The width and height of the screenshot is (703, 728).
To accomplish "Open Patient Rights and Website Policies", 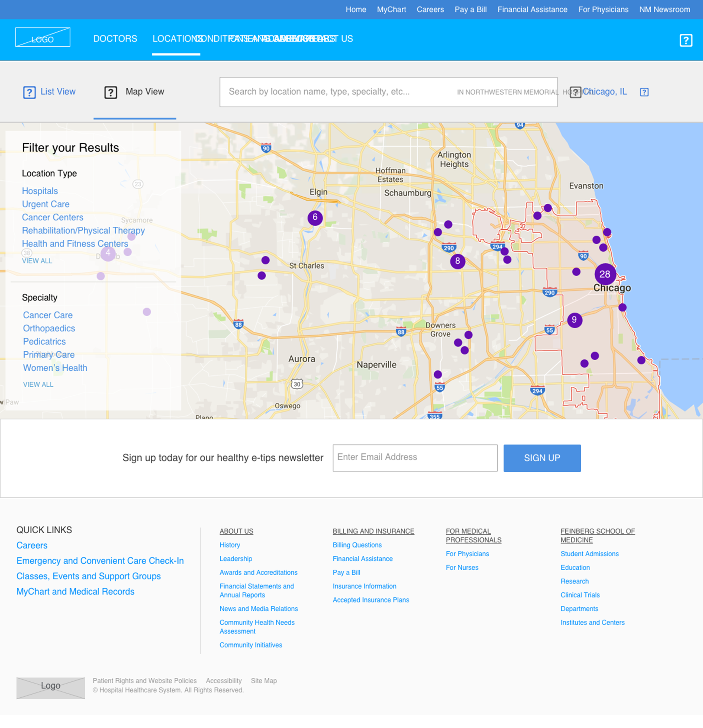I will (x=145, y=681).
